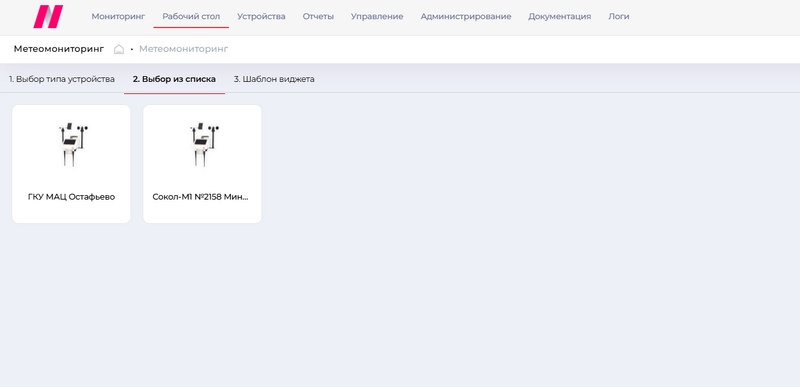Open the Отчеты menu

318,16
